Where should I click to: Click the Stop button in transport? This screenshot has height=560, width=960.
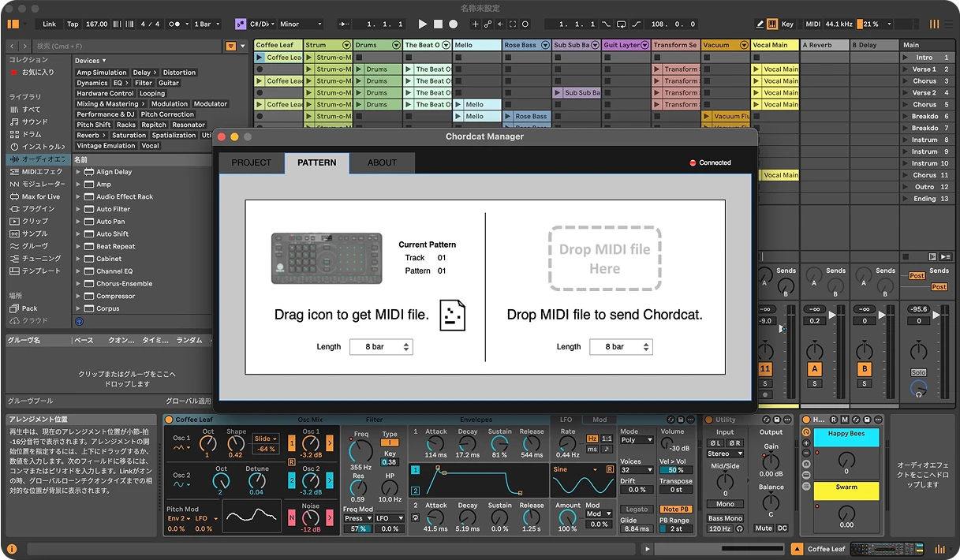(x=439, y=24)
